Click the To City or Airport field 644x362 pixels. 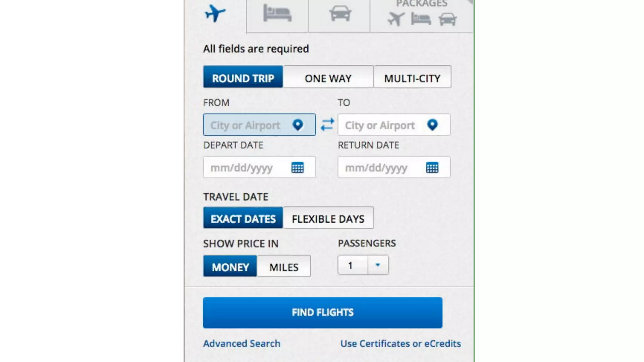click(x=380, y=125)
